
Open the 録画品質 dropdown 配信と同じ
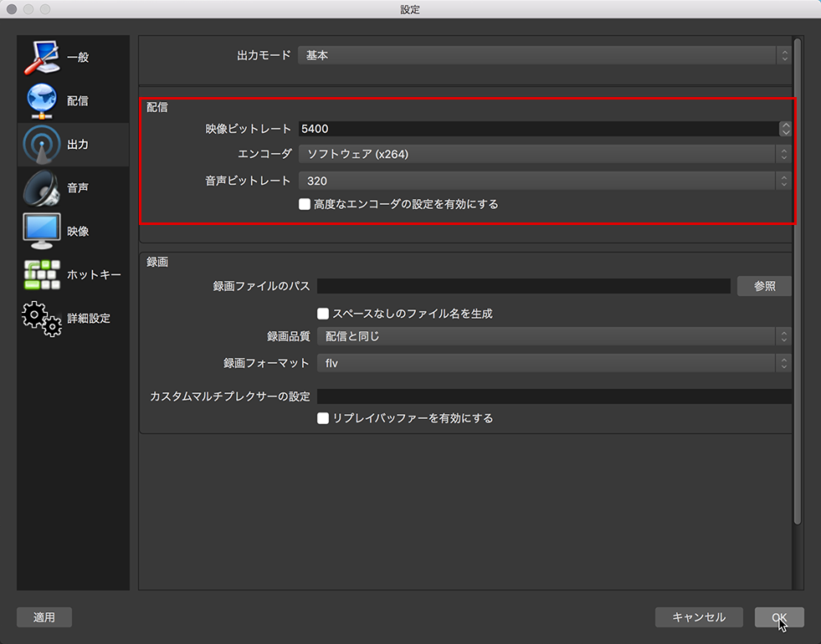pyautogui.click(x=554, y=336)
